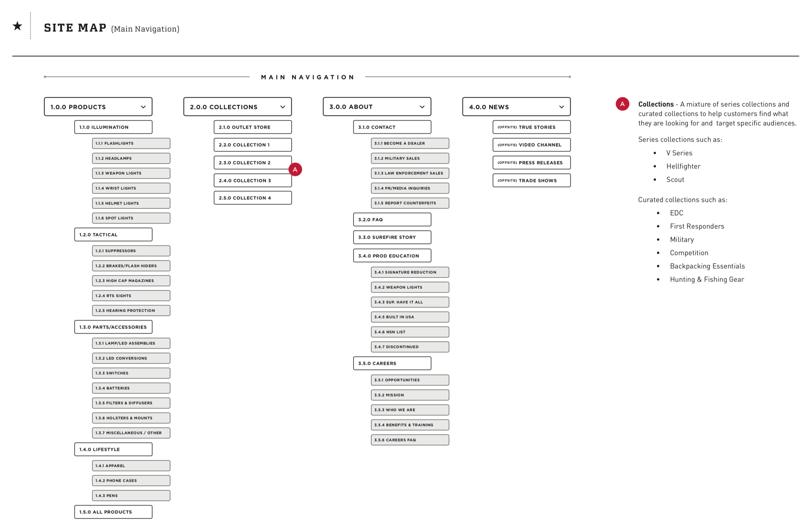812x528 pixels.
Task: Select 1.2.3 High Cap Magazines
Action: (131, 281)
